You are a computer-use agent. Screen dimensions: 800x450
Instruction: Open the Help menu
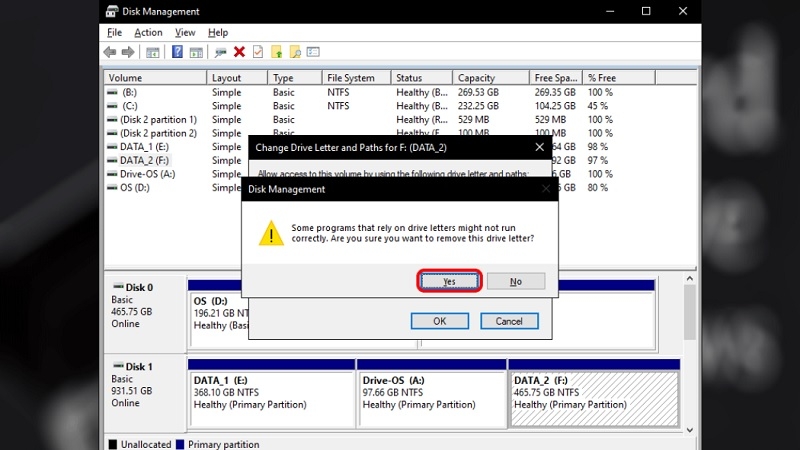point(218,33)
